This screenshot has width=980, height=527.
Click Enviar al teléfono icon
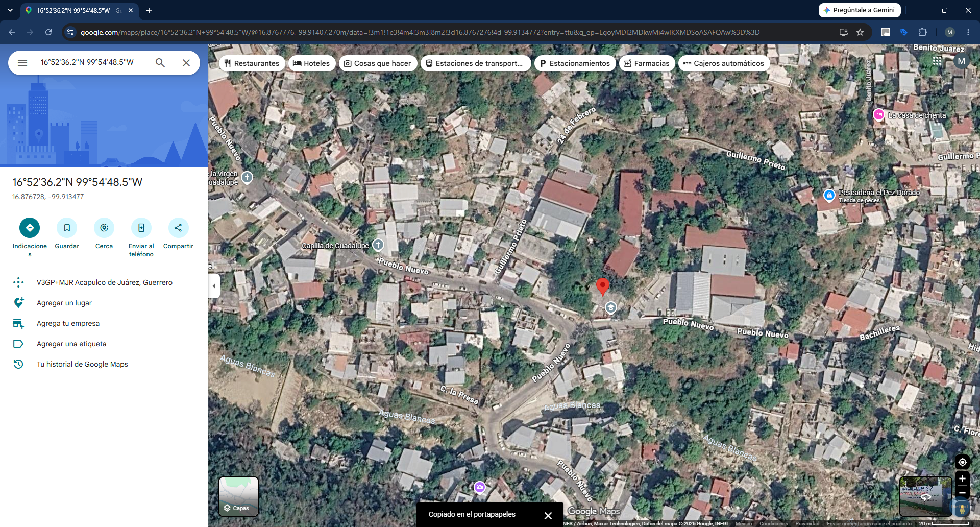pyautogui.click(x=141, y=228)
